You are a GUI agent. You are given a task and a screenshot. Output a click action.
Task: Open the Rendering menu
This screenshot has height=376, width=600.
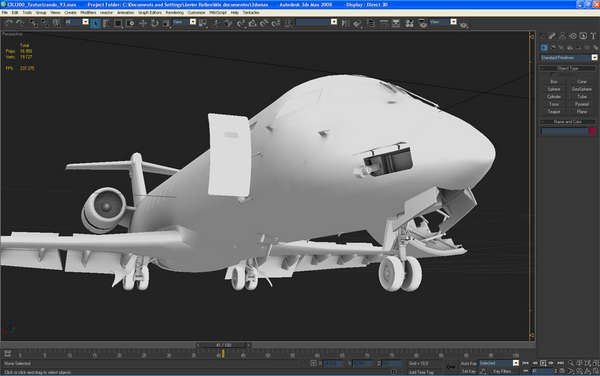pos(175,13)
